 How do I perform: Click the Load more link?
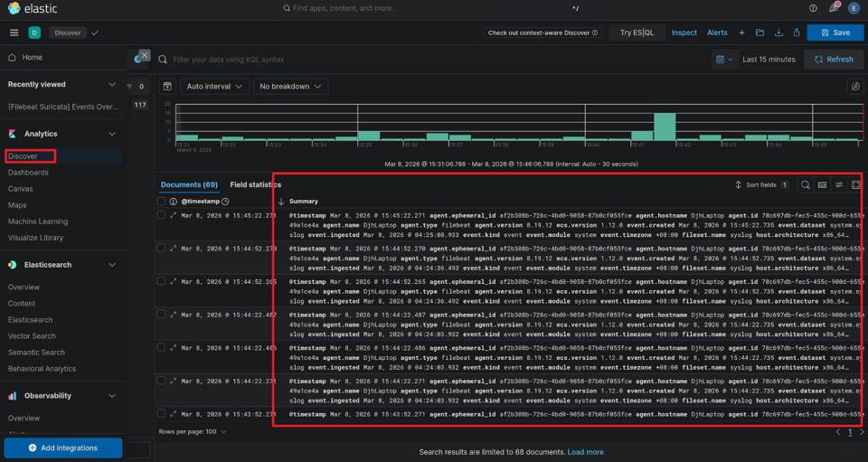tap(585, 452)
